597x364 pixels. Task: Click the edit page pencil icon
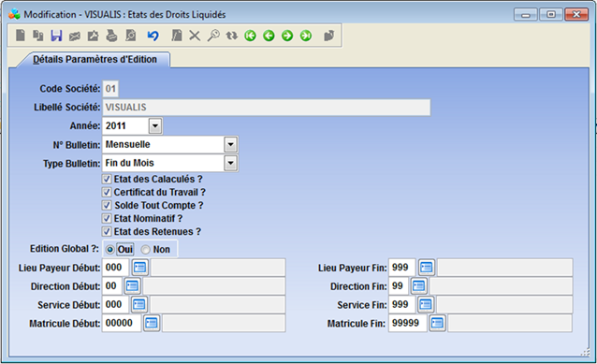tap(176, 36)
